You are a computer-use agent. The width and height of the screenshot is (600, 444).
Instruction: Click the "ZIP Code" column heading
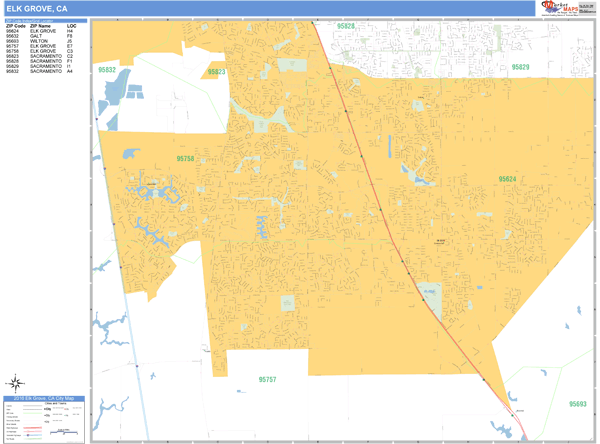16,26
